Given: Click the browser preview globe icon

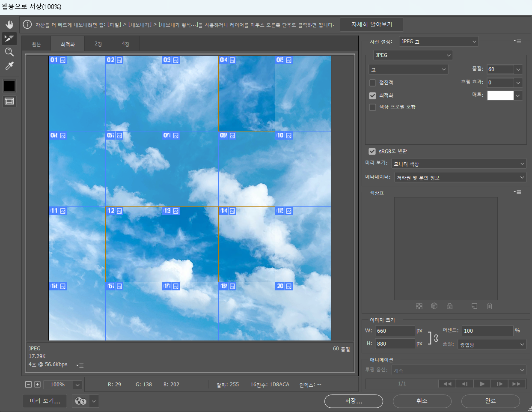Looking at the screenshot, I should [80, 401].
